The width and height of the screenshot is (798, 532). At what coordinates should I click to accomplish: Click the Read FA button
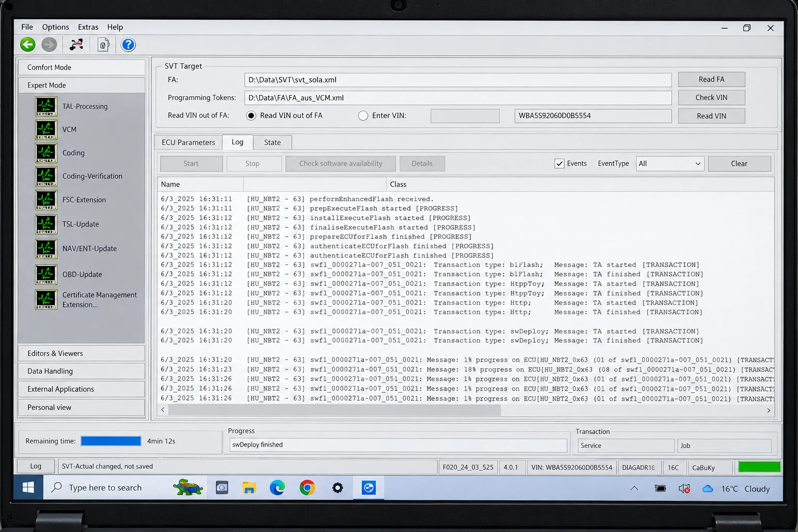click(711, 79)
